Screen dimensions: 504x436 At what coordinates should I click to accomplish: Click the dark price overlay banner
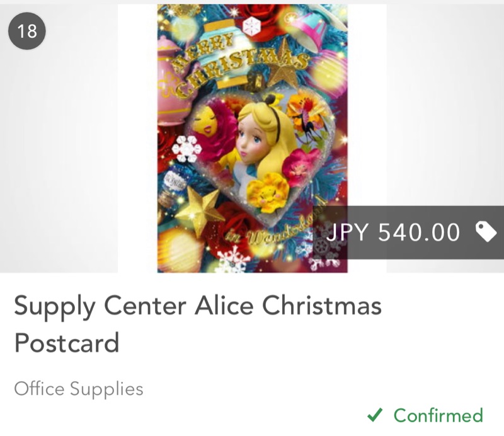[408, 232]
